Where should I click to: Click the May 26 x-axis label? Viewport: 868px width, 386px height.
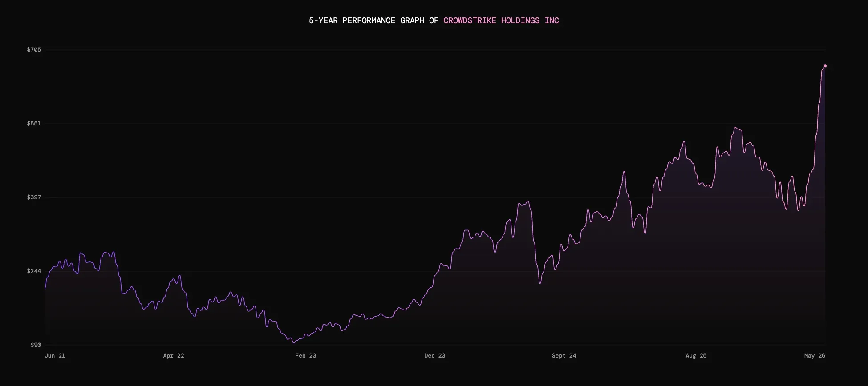(815, 356)
